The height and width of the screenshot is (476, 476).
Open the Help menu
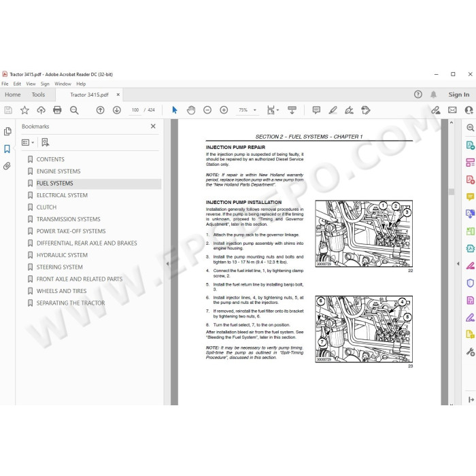(x=81, y=84)
